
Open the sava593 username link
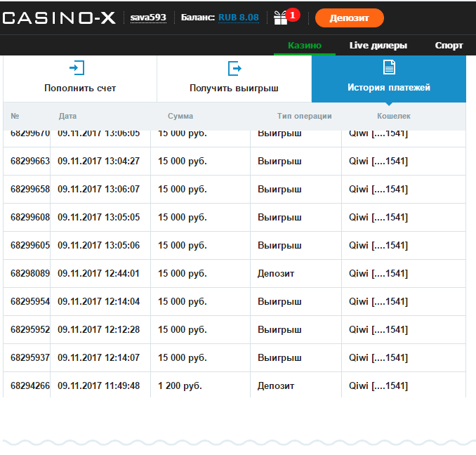(148, 18)
